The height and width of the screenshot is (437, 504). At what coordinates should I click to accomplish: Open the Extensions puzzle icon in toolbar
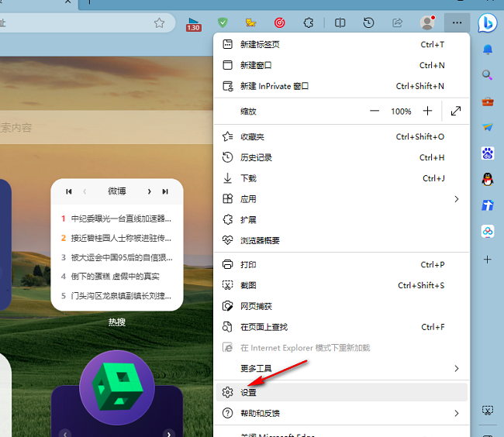(x=308, y=23)
